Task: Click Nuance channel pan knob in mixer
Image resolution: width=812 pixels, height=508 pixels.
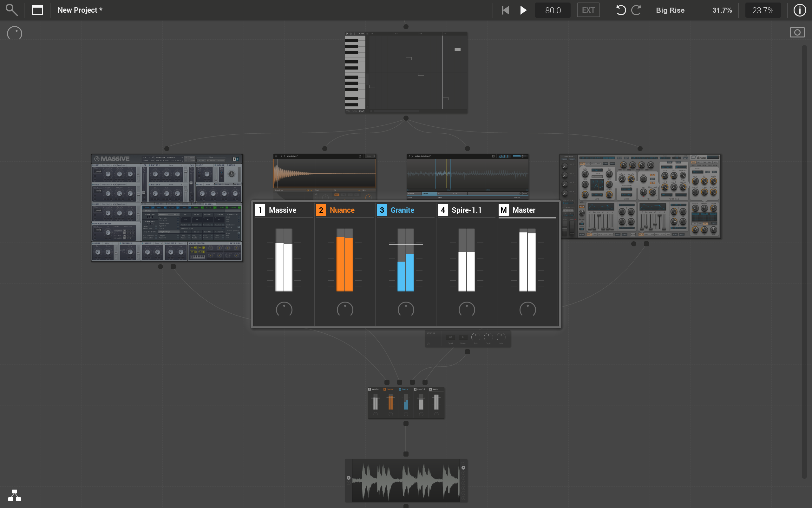Action: [345, 309]
